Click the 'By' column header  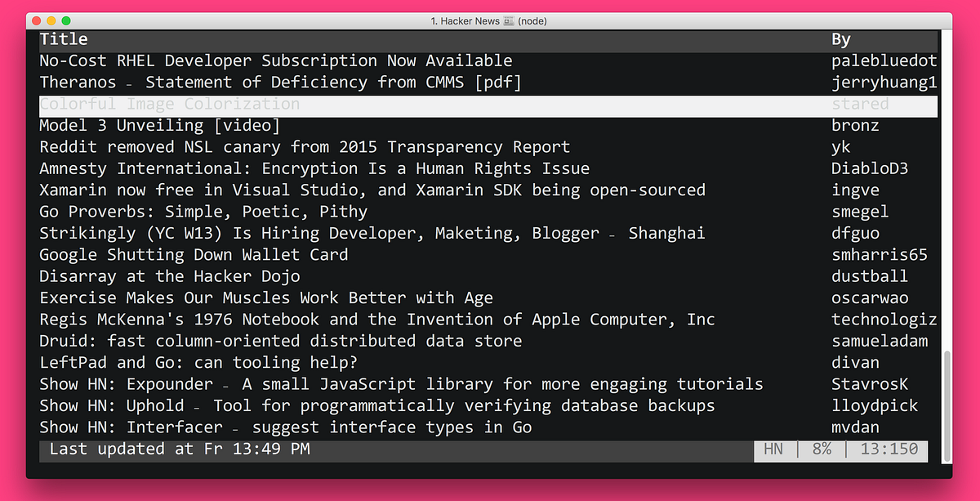coord(841,38)
